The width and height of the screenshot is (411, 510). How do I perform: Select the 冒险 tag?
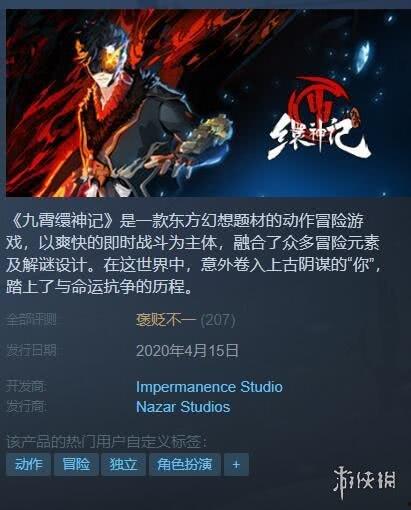click(x=76, y=464)
